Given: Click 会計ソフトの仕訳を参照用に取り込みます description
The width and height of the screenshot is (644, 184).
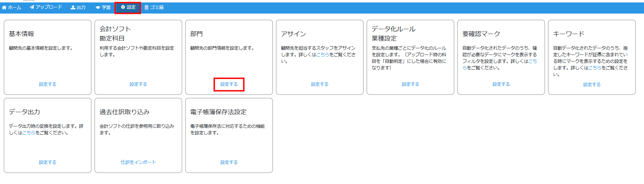Looking at the screenshot, I should click(137, 129).
